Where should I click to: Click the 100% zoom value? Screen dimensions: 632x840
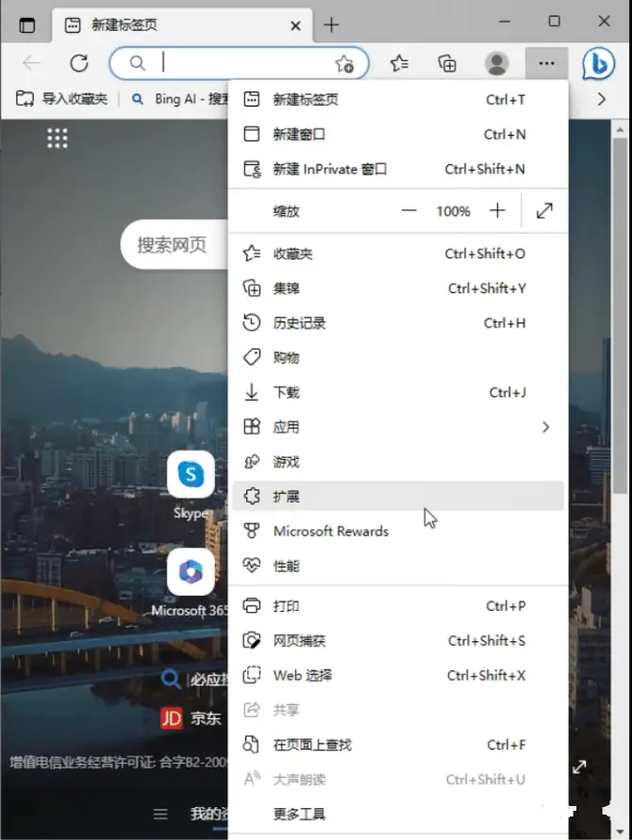tap(453, 211)
